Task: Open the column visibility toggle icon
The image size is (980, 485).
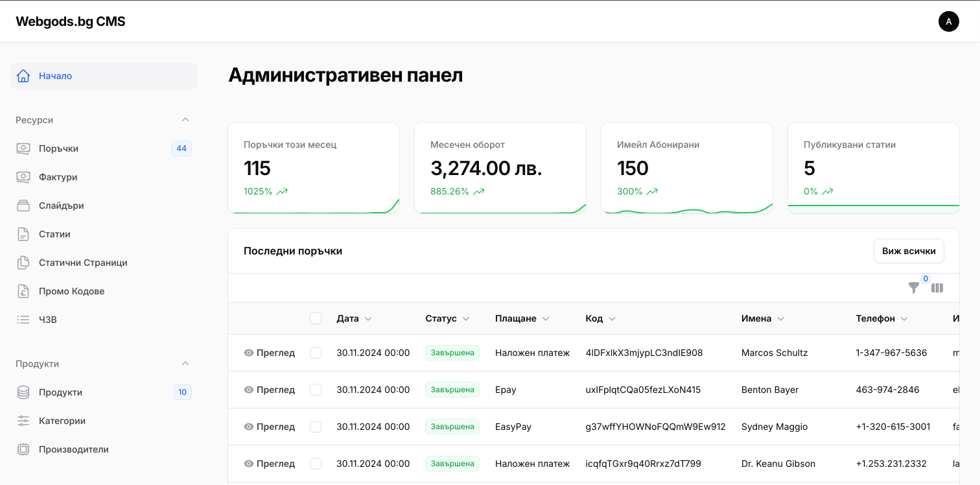Action: point(937,288)
